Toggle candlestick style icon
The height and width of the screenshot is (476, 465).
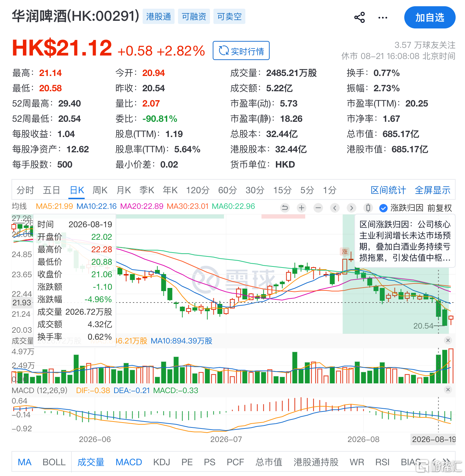[368, 208]
